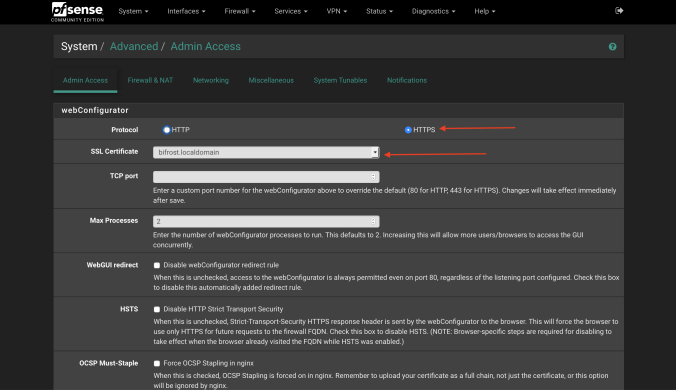Screen dimensions: 676x390
Task: Switch to the Firewall & NAT tab
Action: [150, 80]
